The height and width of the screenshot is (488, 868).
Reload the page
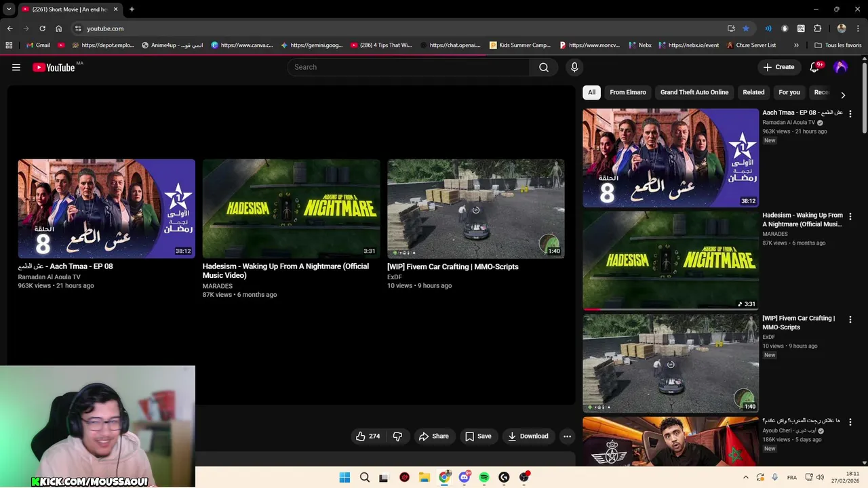(42, 28)
